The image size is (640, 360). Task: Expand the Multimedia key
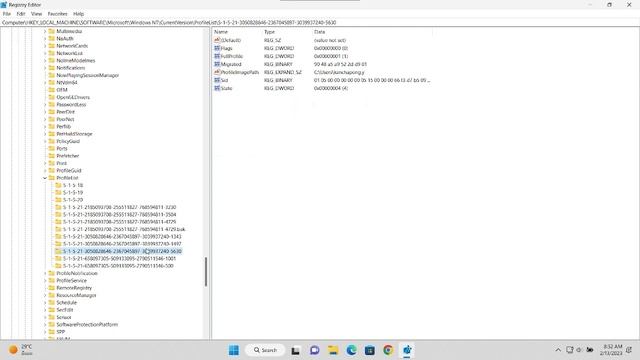pyautogui.click(x=45, y=31)
